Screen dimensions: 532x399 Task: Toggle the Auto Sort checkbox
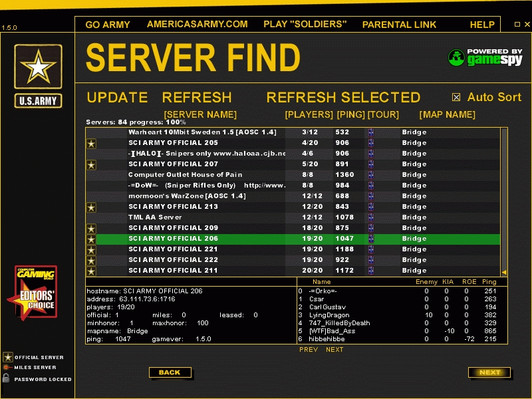tap(456, 97)
